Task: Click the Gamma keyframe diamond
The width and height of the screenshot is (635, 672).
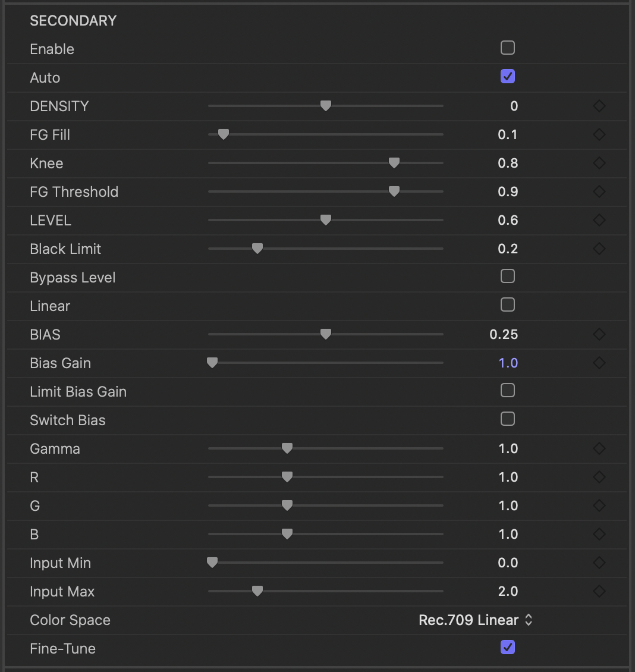Action: pyautogui.click(x=599, y=449)
